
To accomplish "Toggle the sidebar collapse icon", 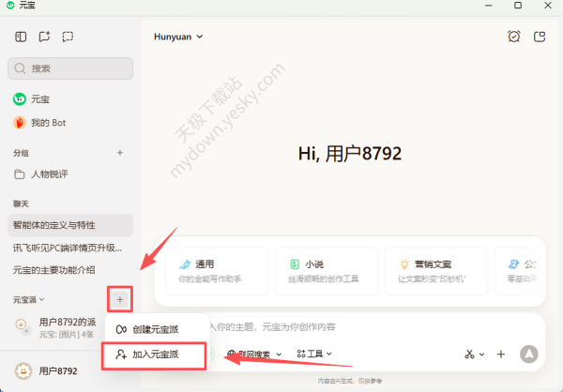I will 21,37.
